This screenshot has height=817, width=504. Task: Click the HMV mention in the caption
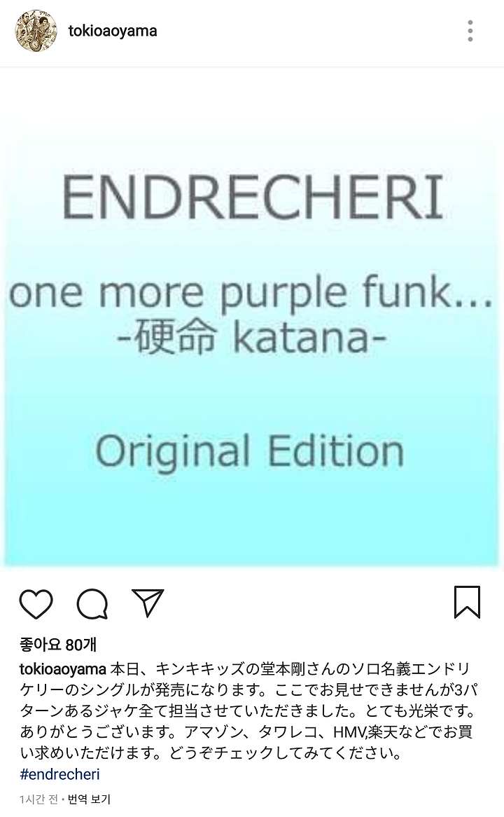click(x=350, y=732)
